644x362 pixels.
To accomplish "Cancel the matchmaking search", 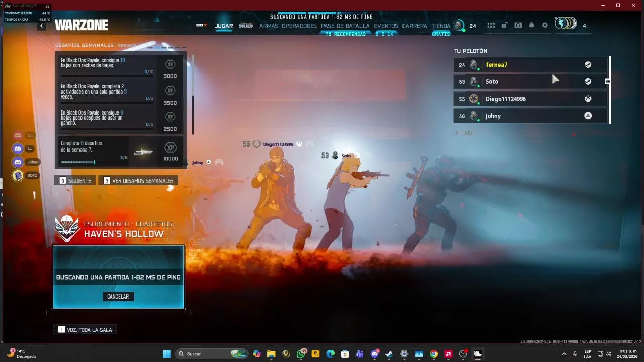I will point(118,297).
